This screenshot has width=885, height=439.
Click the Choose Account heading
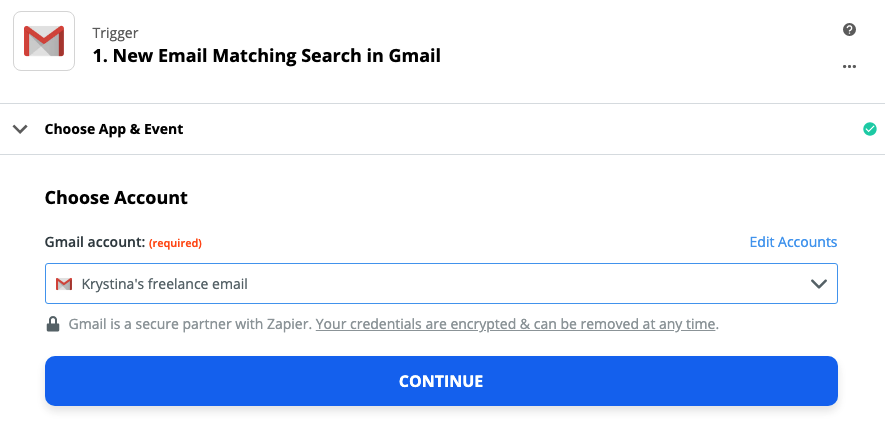[116, 198]
